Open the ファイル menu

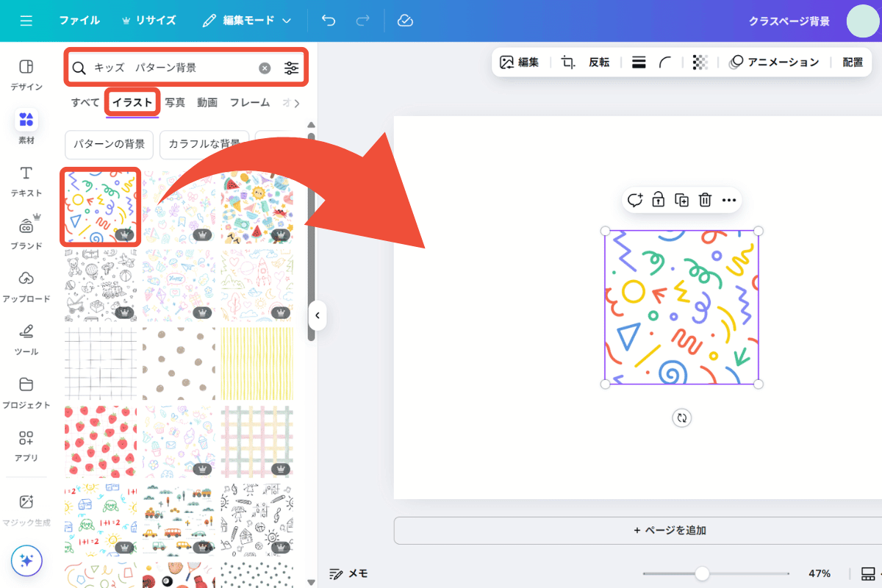79,21
